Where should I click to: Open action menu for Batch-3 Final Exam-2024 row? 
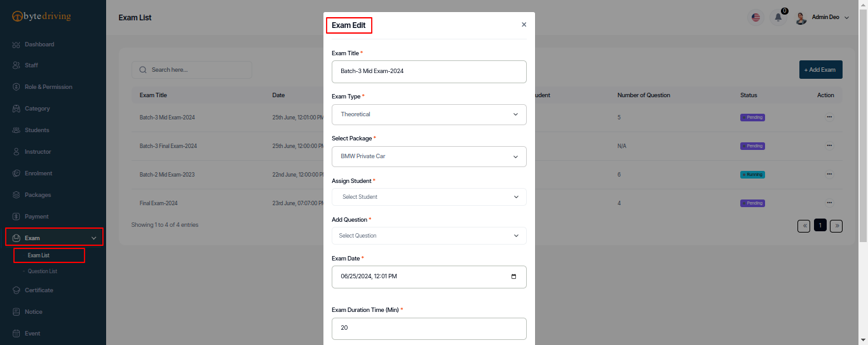tap(829, 145)
